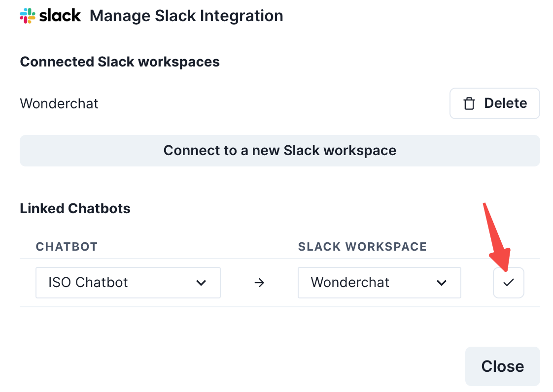Close the Manage Slack Integration dialog
This screenshot has height=392, width=553.
tap(502, 366)
